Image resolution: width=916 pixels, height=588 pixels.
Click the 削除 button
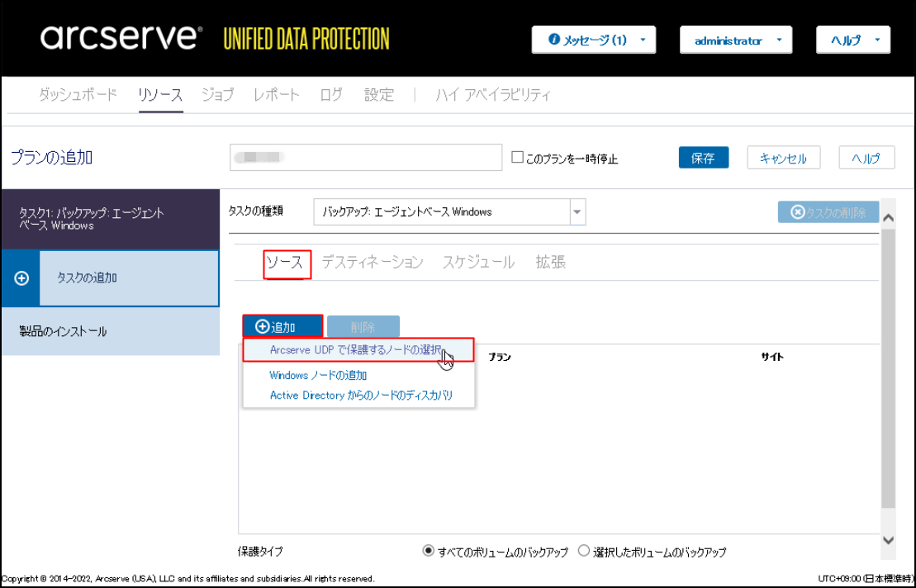tap(363, 326)
